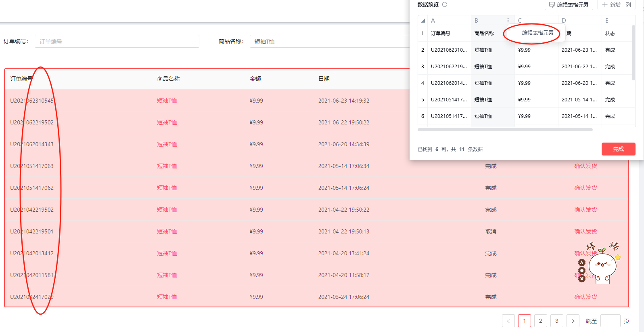The image size is (644, 332).
Task: Click the mascot's letter A badge icon
Action: point(581,263)
